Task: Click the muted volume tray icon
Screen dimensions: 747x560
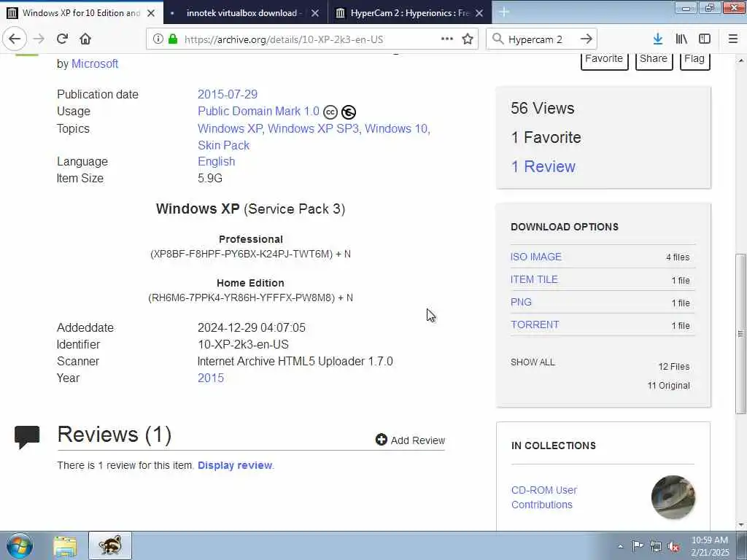Action: pyautogui.click(x=673, y=547)
